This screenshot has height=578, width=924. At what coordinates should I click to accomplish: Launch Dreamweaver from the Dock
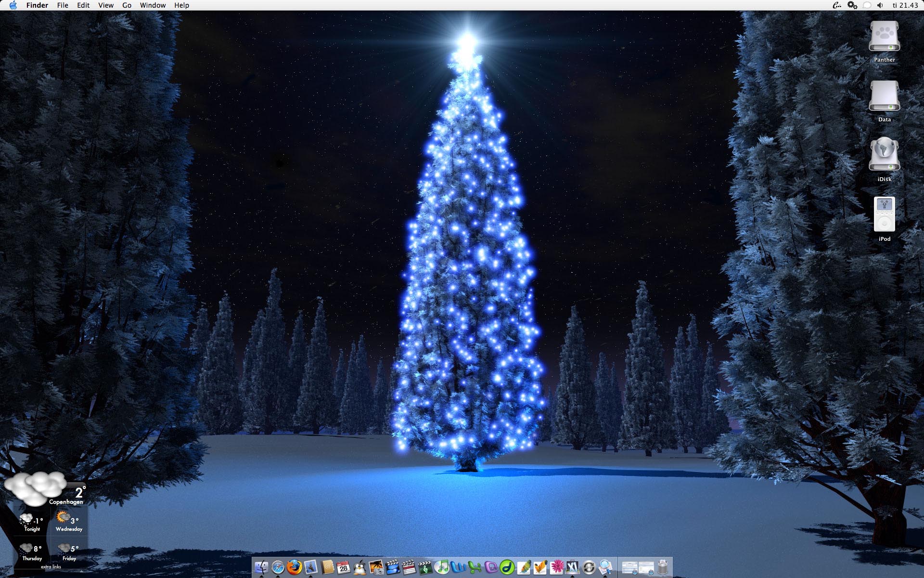pos(507,567)
